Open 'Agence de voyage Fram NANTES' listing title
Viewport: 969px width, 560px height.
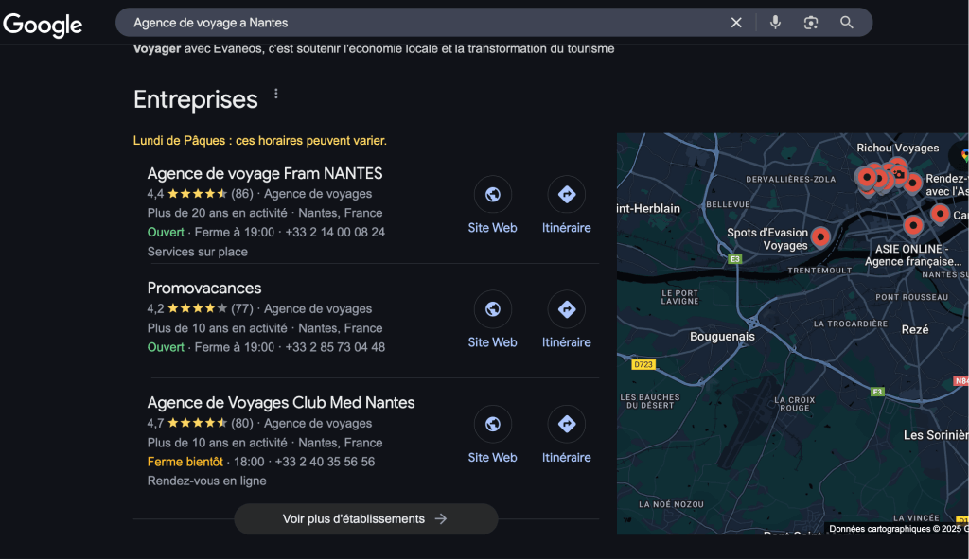point(265,174)
